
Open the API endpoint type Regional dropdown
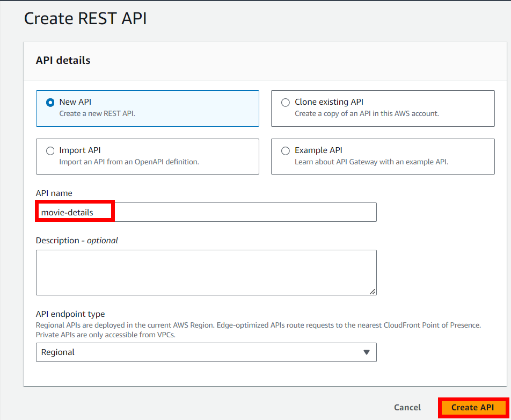[206, 352]
